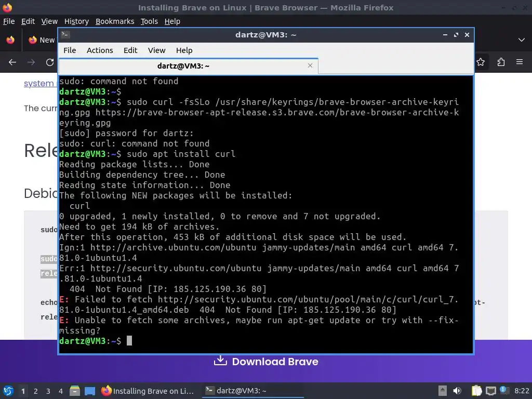Screen dimensions: 532x399
Task: Open Firefox View icon in tab bar
Action: click(10, 40)
